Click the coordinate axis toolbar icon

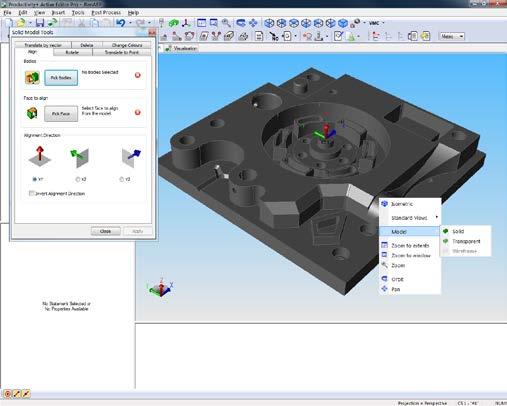186,23
